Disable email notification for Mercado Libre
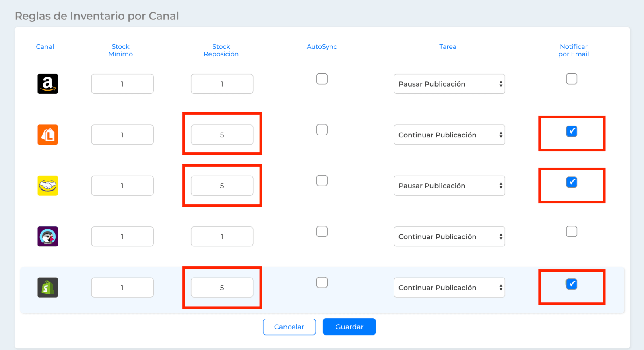Image resolution: width=644 pixels, height=350 pixels. tap(572, 182)
